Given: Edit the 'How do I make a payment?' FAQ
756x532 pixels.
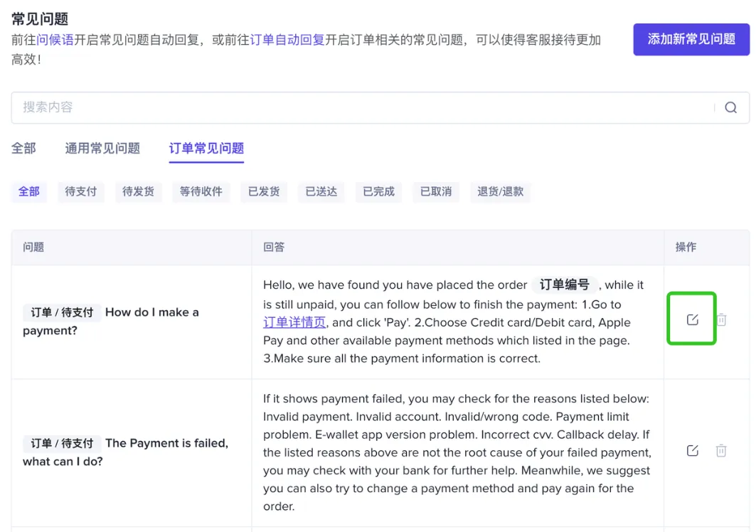Looking at the screenshot, I should [x=693, y=319].
